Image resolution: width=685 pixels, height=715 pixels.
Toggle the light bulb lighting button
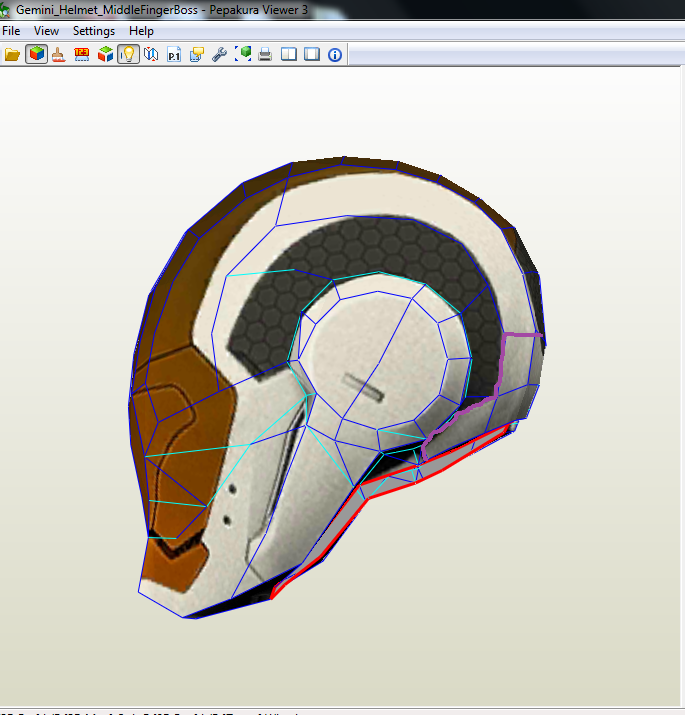[x=128, y=54]
